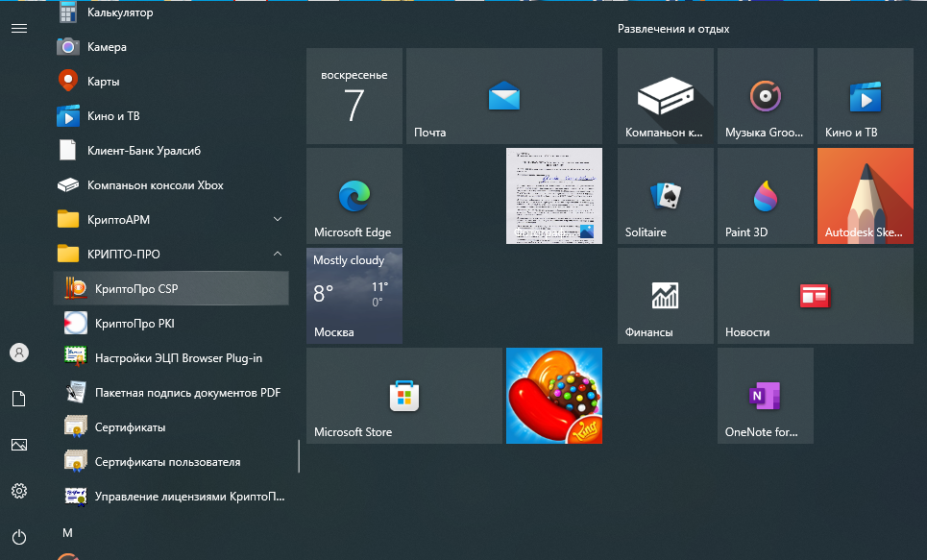Image resolution: width=927 pixels, height=560 pixels.
Task: Open Кино и ТВ list entry
Action: tap(171, 116)
